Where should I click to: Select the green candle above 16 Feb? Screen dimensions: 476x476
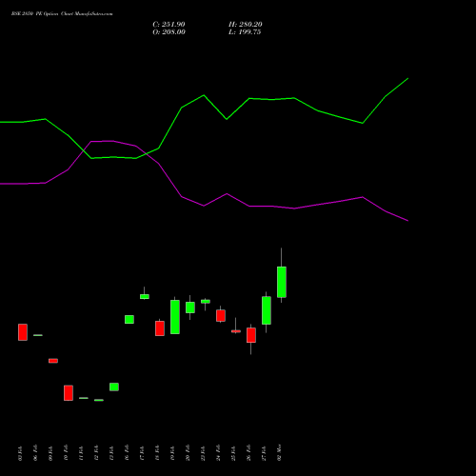tap(129, 319)
